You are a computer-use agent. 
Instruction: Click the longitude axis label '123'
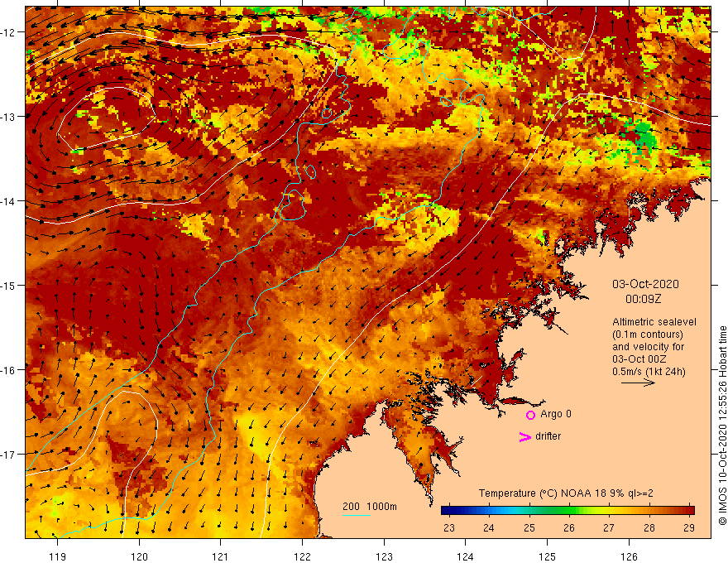384,556
